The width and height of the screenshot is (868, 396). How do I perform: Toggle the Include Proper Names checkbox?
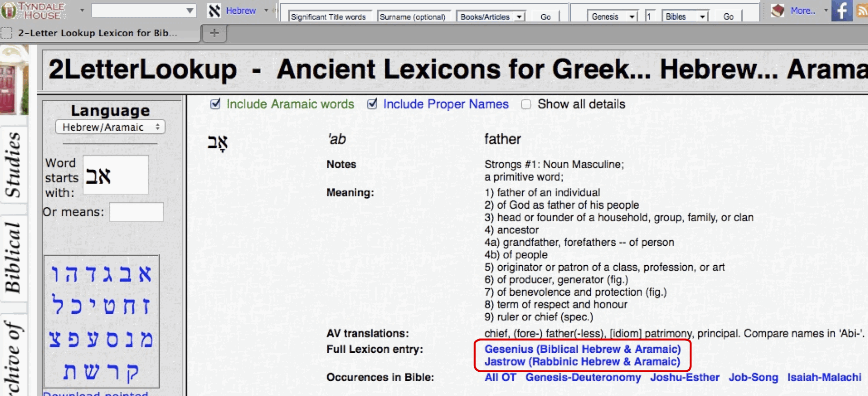(x=372, y=104)
